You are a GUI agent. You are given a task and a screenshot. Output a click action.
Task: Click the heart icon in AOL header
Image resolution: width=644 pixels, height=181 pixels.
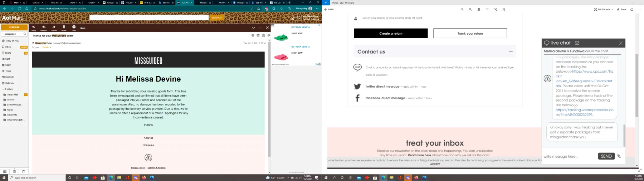point(299,18)
